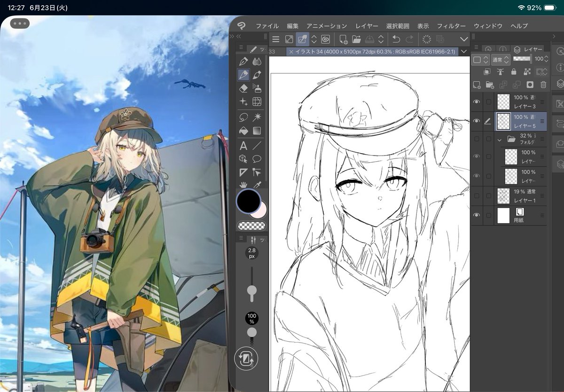564x392 pixels.
Task: Click Undo arrow in command bar
Action: point(396,39)
